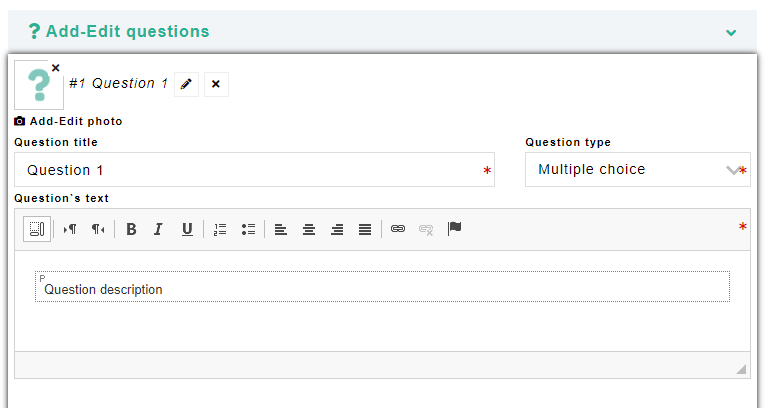This screenshot has width=771, height=408.
Task: Collapse the Add-Edit questions section chevron
Action: click(x=731, y=32)
